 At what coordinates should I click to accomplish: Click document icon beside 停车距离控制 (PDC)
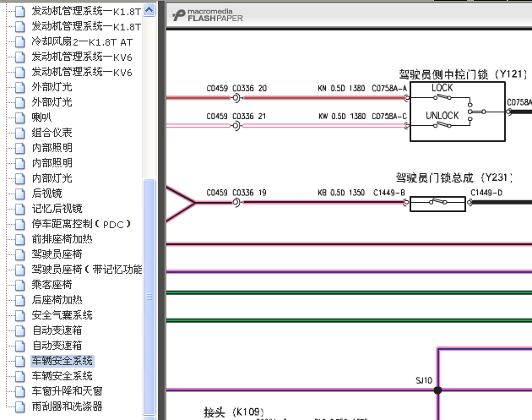click(x=20, y=224)
